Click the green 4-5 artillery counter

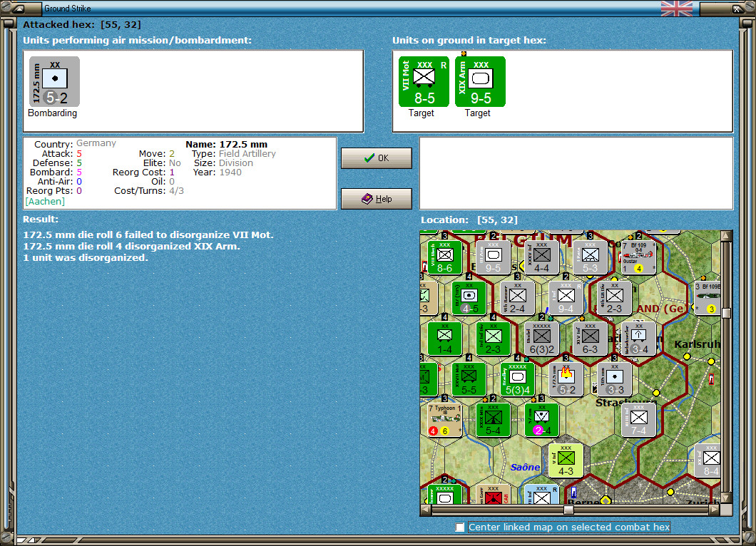469,298
